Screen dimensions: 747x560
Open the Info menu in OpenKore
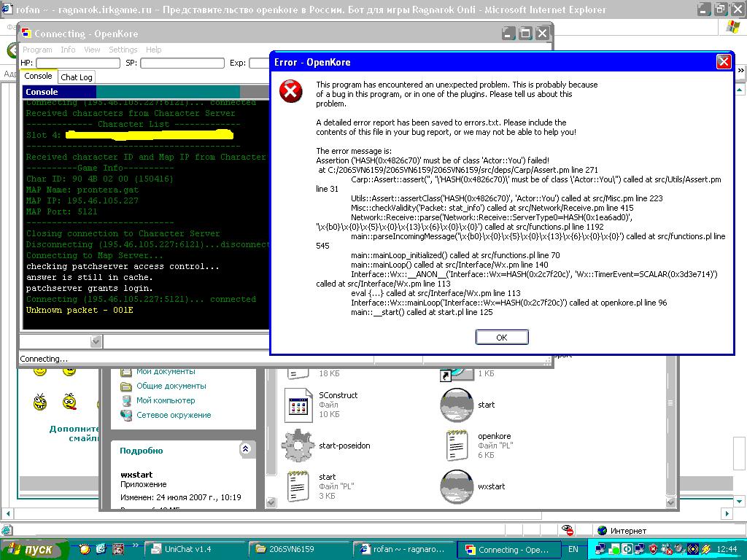coord(68,50)
